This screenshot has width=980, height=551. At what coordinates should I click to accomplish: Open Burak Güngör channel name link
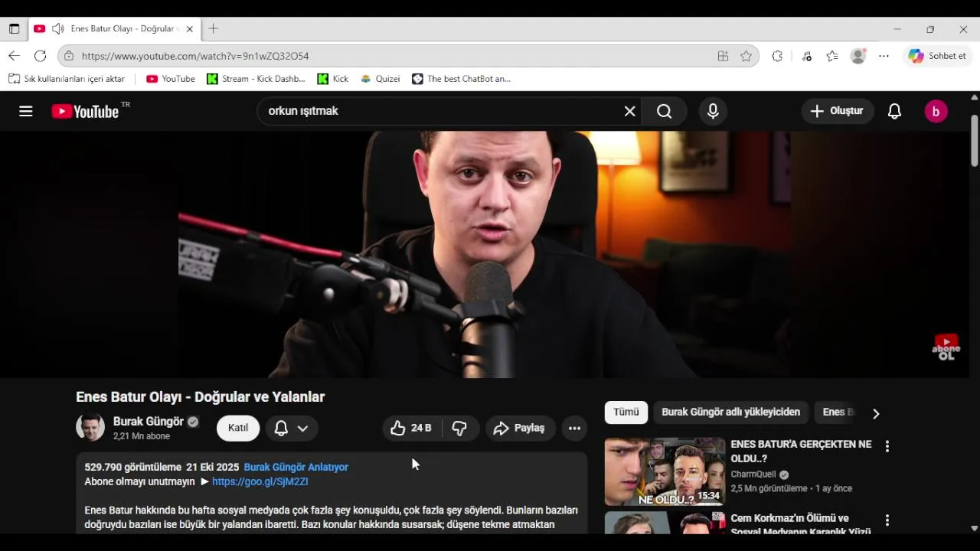(149, 421)
